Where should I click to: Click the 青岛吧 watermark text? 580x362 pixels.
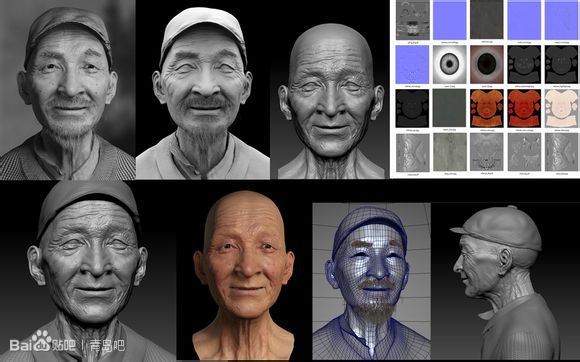108,345
